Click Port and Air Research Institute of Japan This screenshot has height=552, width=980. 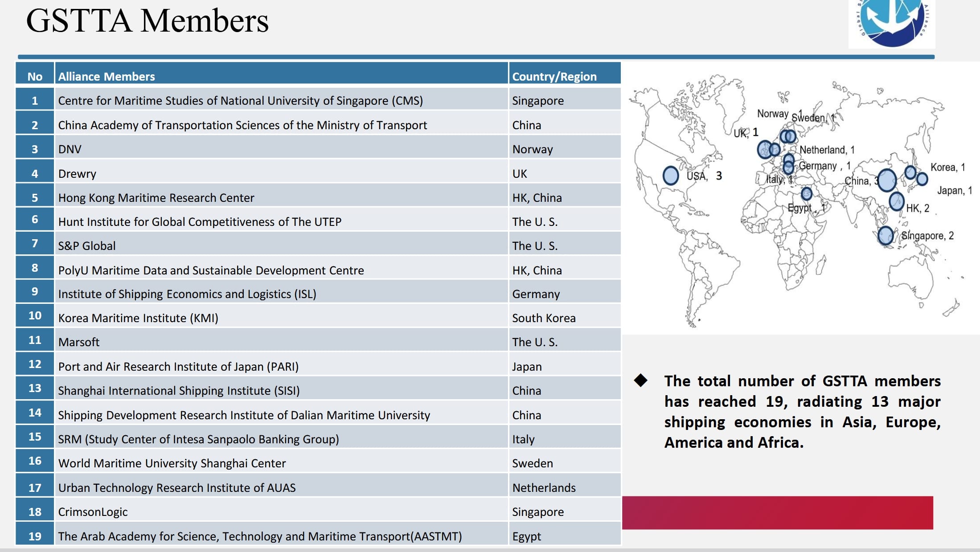(x=178, y=367)
